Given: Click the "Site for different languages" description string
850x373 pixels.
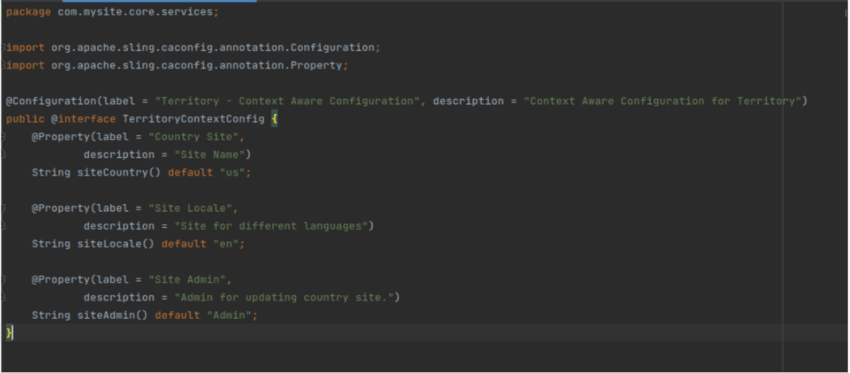Looking at the screenshot, I should click(x=271, y=226).
